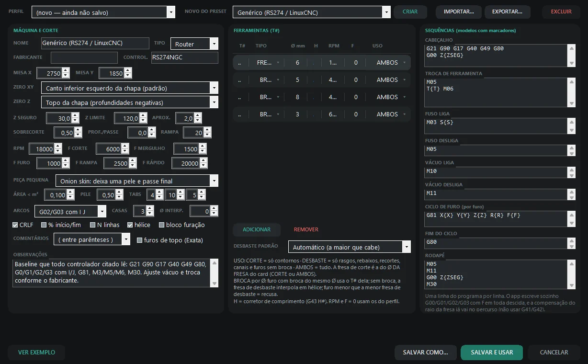
Task: Increase CASAS decimal places spinner
Action: pyautogui.click(x=150, y=208)
